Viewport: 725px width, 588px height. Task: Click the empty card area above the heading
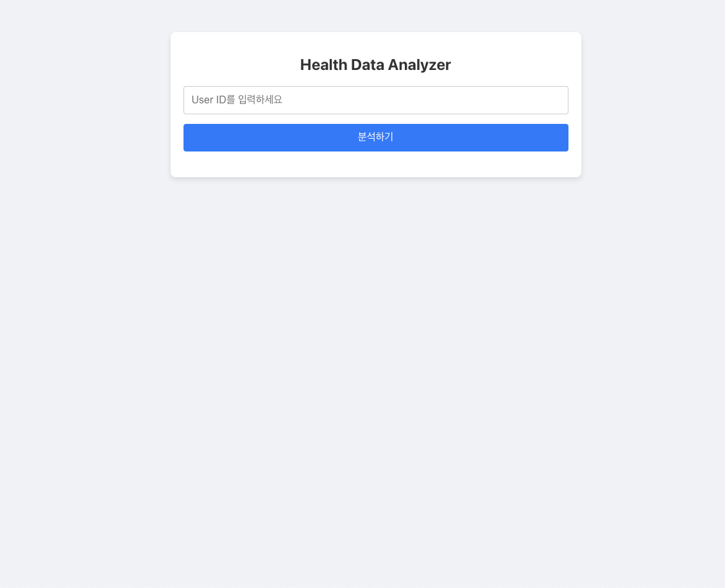(x=375, y=44)
